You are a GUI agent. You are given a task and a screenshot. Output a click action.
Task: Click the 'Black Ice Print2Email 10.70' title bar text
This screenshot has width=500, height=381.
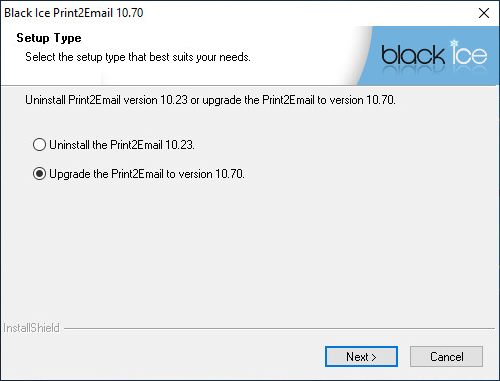[74, 13]
